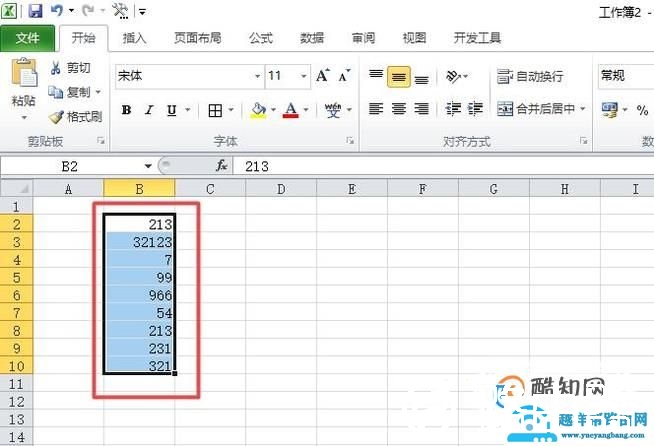Open the font name dropdown arrow
The width and height of the screenshot is (654, 446).
click(257, 76)
